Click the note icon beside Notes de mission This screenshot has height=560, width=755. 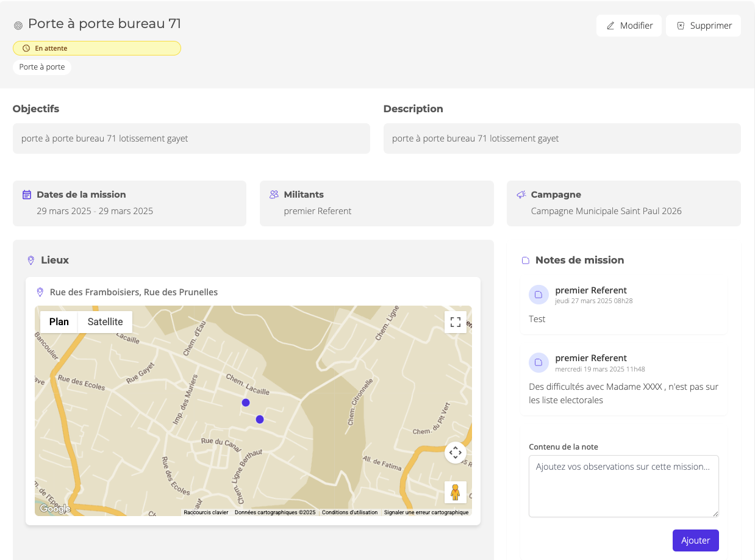[x=526, y=260]
